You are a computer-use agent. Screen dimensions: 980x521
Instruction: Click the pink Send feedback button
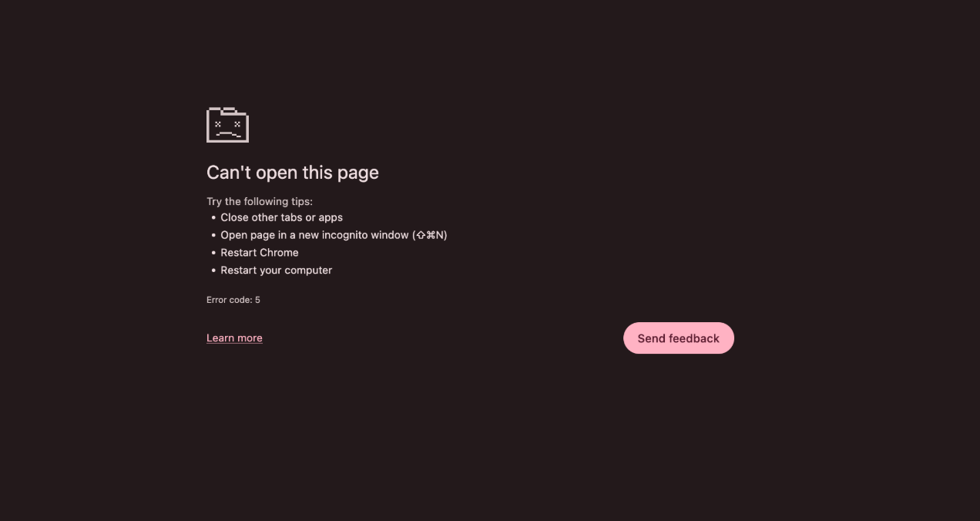679,338
